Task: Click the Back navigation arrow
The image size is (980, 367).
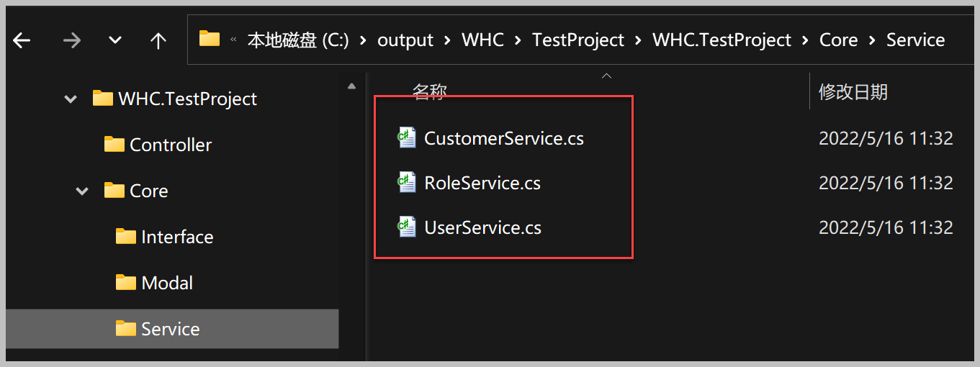Action: 22,40
